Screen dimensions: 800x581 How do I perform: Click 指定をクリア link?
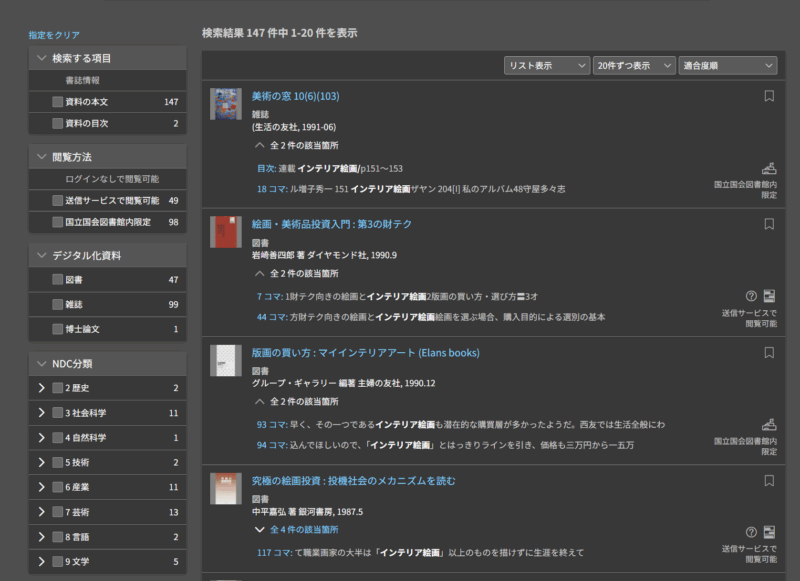[x=54, y=35]
